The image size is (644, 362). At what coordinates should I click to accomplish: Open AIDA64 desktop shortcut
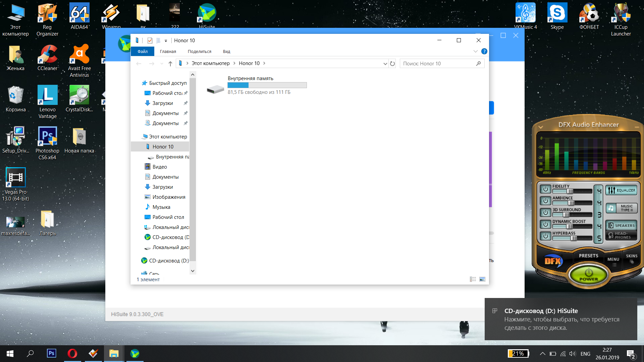coord(79,16)
